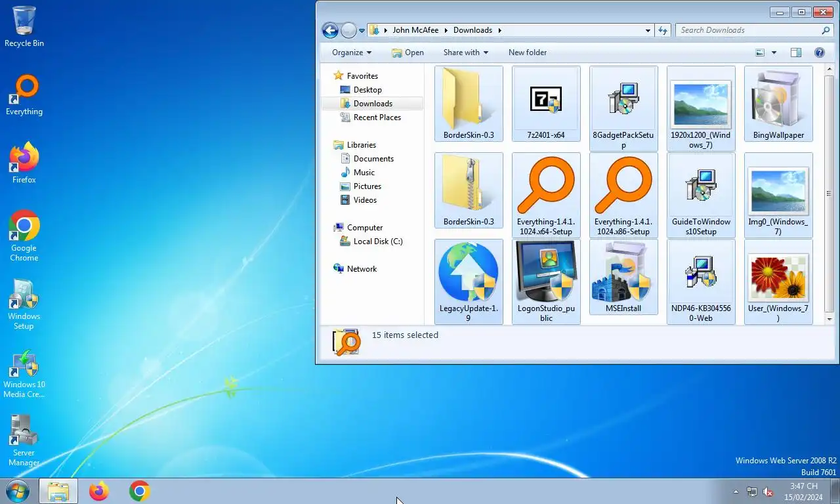This screenshot has height=504, width=840.
Task: Open the Recycle Bin desktop icon
Action: click(x=24, y=27)
